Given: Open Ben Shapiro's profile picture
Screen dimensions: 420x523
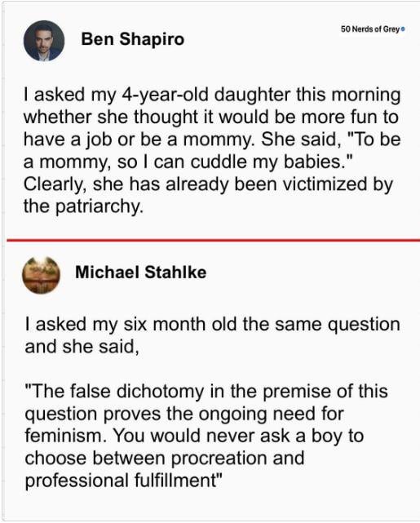Looking at the screenshot, I should [x=44, y=41].
